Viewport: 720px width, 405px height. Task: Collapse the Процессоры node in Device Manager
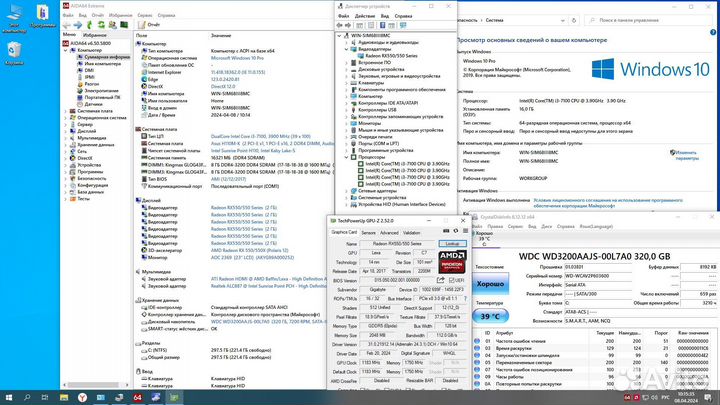345,157
